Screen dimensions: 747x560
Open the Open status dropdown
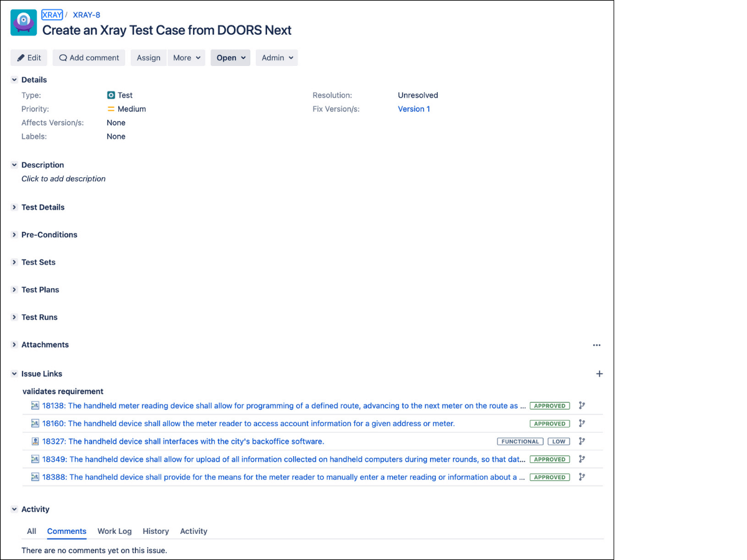pos(230,58)
